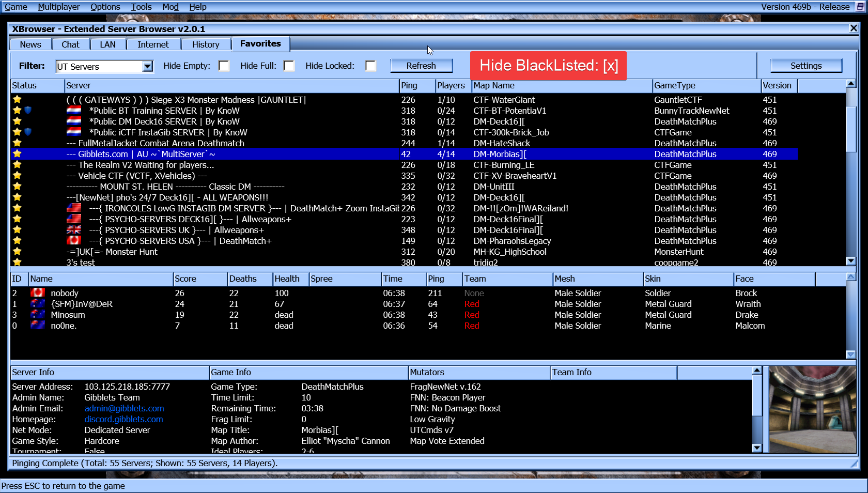Click flag icon next to player no0ne.

[x=38, y=325]
